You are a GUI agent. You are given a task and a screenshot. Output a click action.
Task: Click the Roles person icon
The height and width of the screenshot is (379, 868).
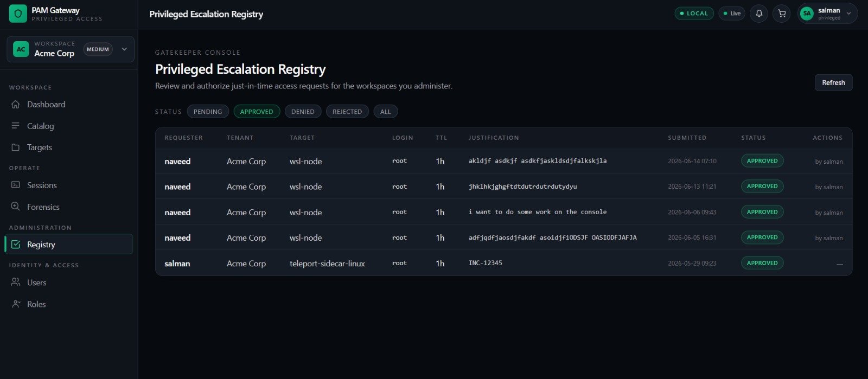click(16, 304)
